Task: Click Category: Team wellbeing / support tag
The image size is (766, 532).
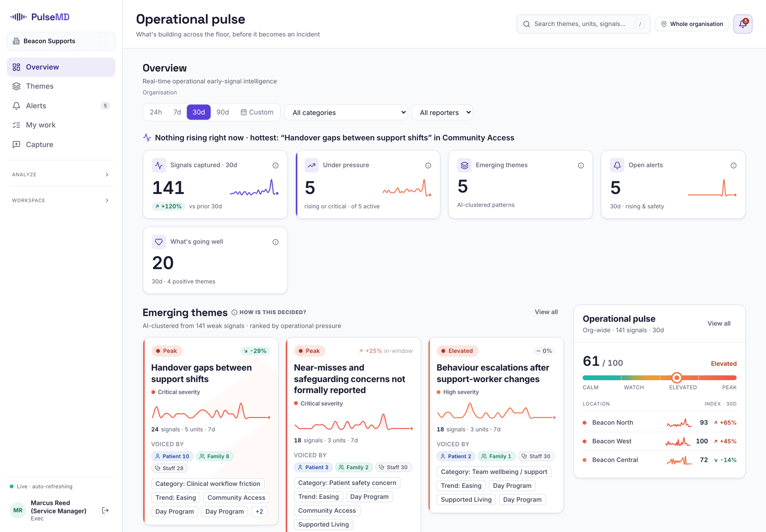Action: pos(494,472)
